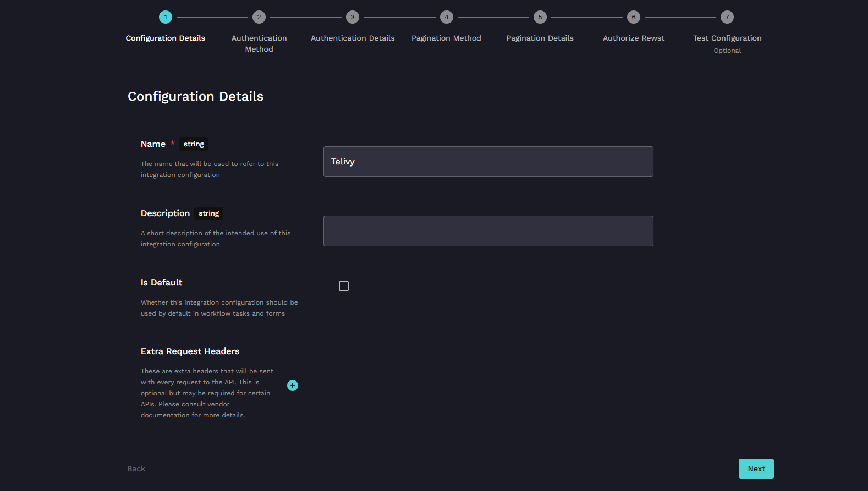The image size is (868, 491).
Task: Add an extra request header with plus icon
Action: pos(293,385)
